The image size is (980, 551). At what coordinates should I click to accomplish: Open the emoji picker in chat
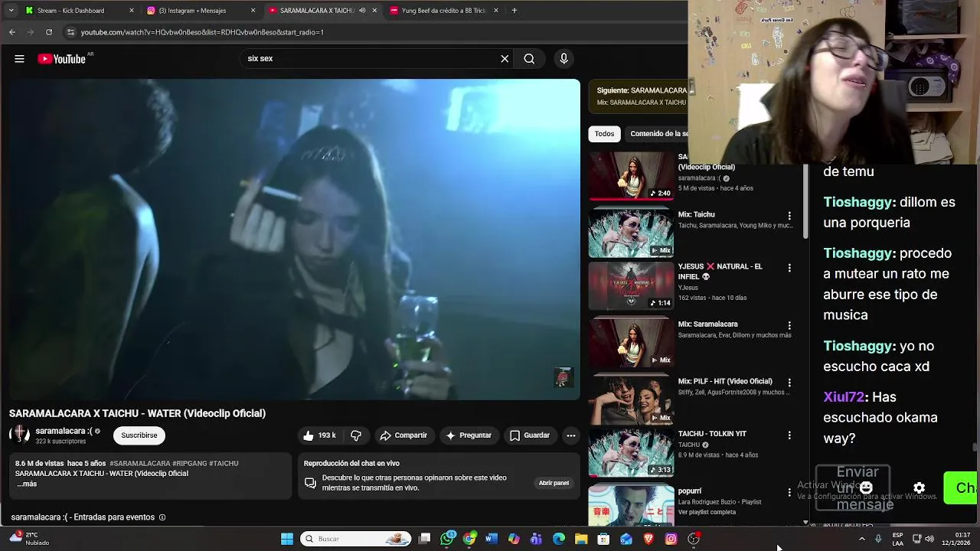coord(866,487)
